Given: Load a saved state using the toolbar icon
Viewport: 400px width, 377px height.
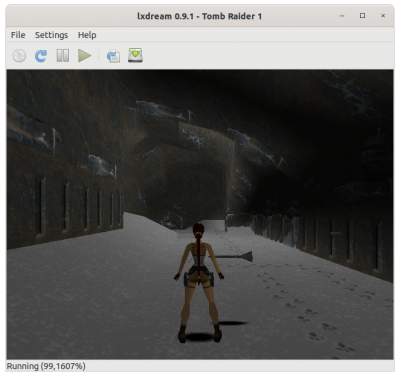Looking at the screenshot, I should (x=113, y=55).
